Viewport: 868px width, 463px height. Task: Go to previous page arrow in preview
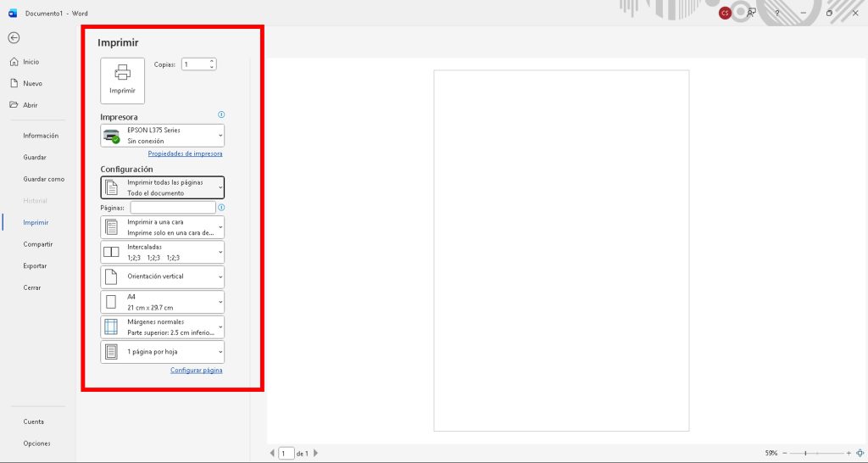pos(272,454)
